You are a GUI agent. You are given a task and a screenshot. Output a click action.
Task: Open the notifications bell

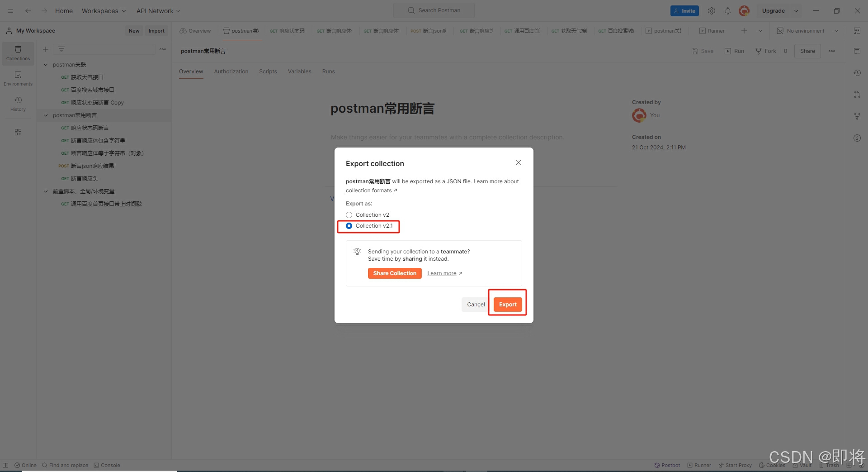pos(728,11)
